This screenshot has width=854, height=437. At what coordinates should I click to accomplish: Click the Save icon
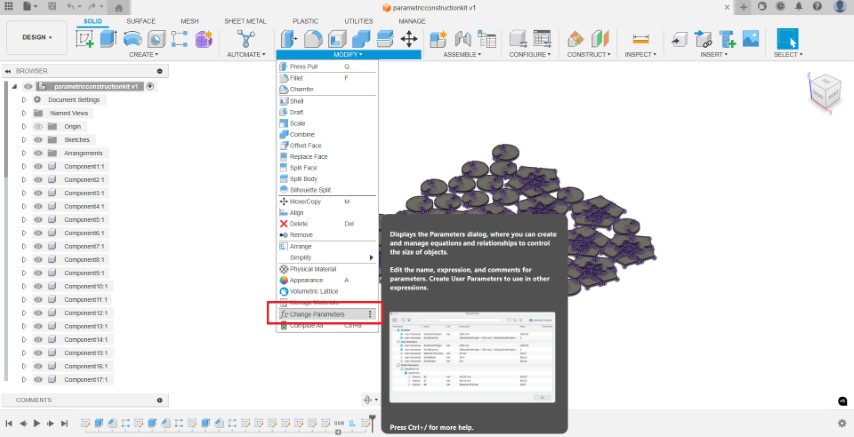coord(52,7)
